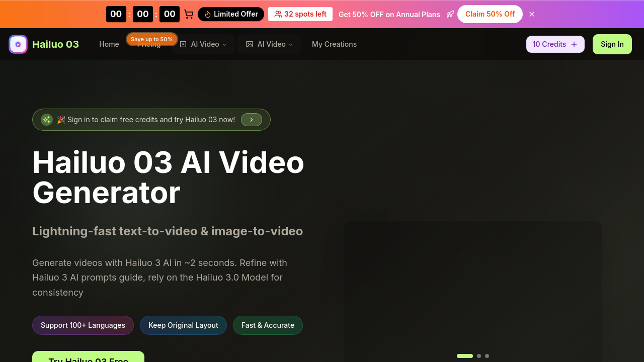
Task: Select the third carousel dot indicator
Action: click(x=487, y=356)
